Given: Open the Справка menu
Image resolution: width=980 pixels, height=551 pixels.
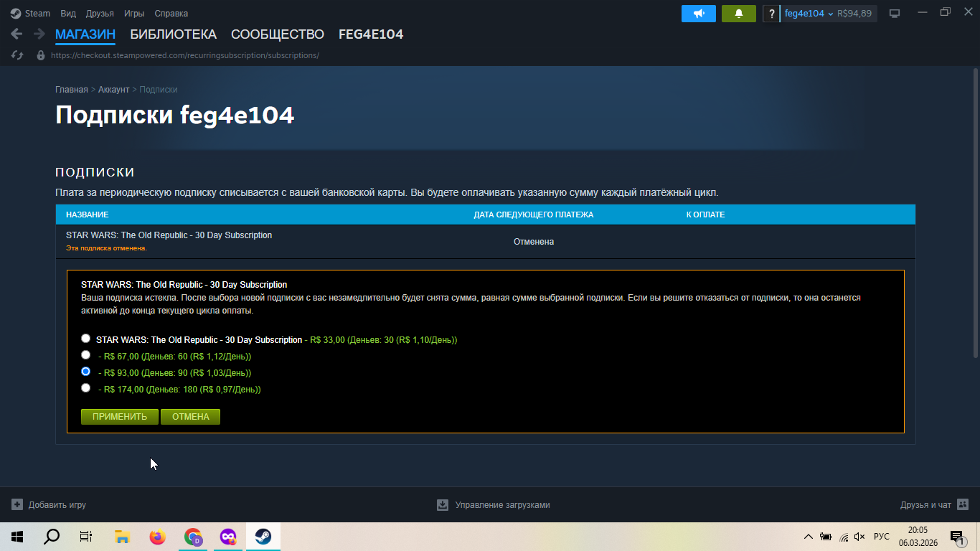Looking at the screenshot, I should [x=171, y=13].
